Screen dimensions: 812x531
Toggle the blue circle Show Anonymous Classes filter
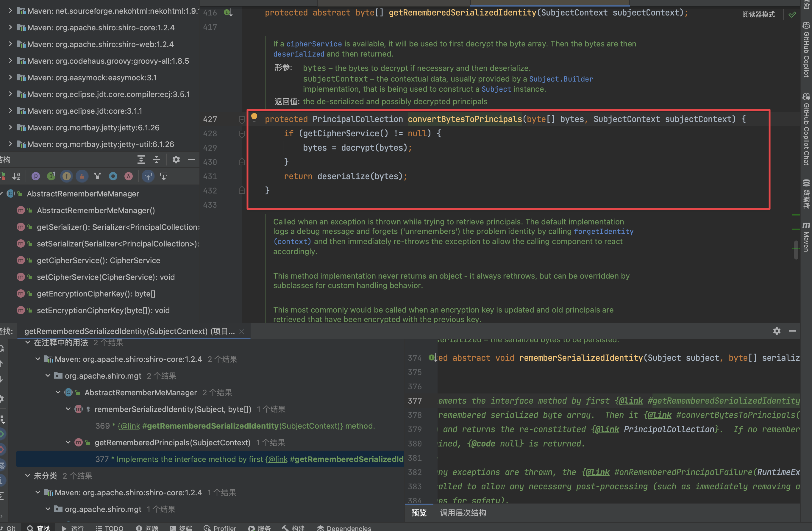point(113,177)
